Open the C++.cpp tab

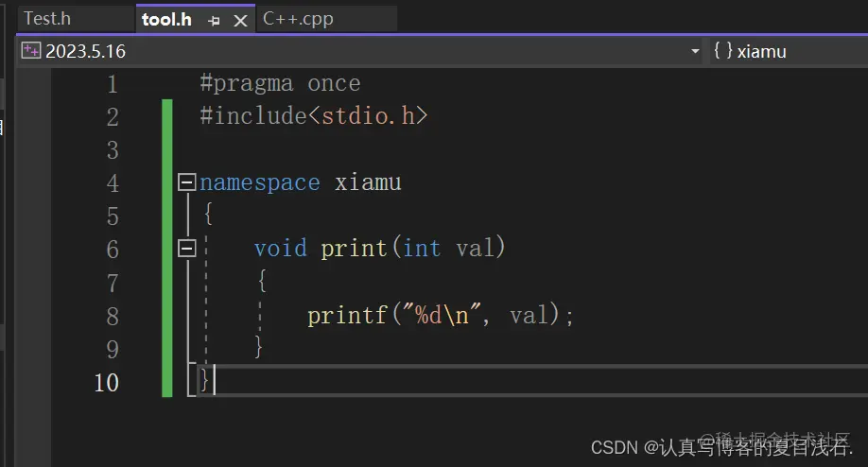click(298, 19)
